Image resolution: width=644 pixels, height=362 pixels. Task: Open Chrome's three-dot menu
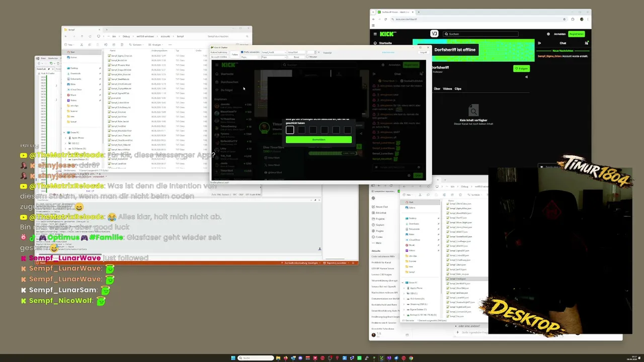click(588, 19)
